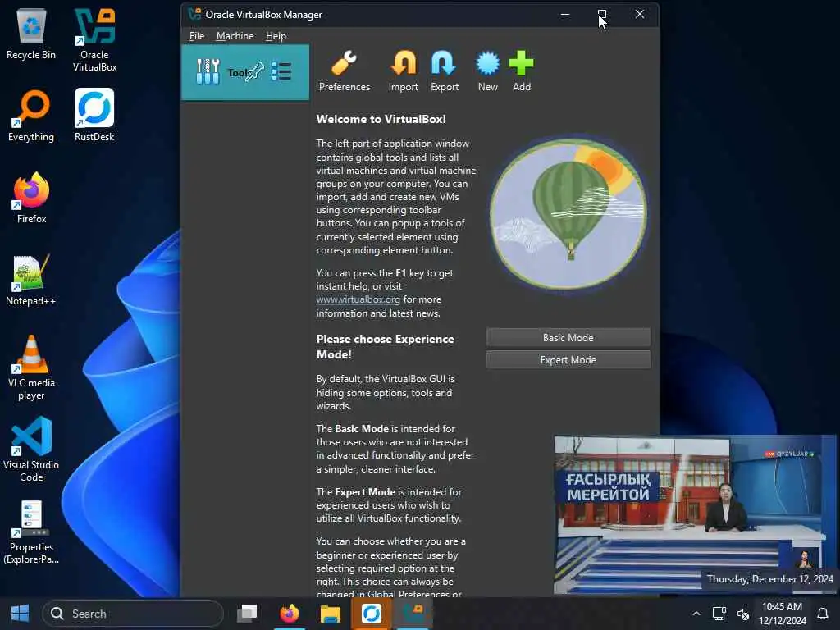Image resolution: width=840 pixels, height=630 pixels.
Task: Create a New virtual machine
Action: (x=487, y=71)
